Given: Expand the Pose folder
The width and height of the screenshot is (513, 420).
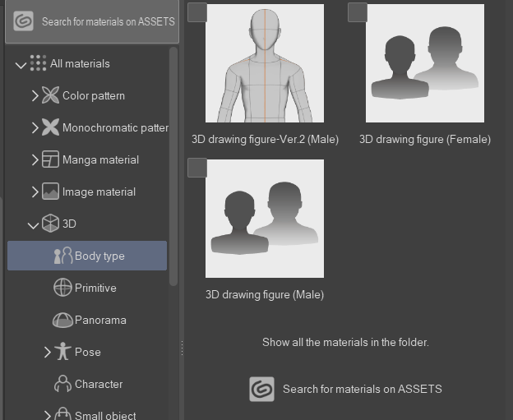Looking at the screenshot, I should (x=48, y=352).
